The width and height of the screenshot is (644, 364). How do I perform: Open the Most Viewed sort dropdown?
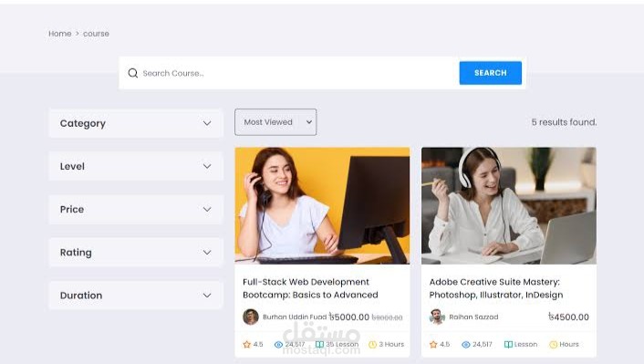pos(275,122)
